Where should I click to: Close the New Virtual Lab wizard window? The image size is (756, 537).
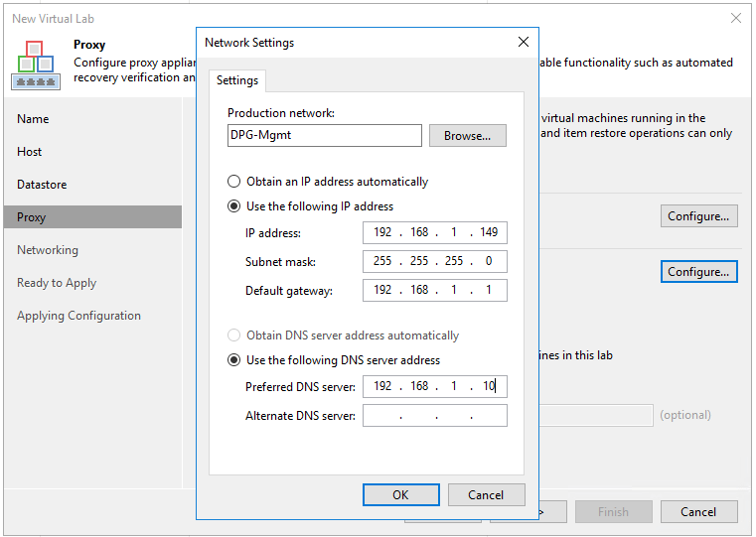735,18
